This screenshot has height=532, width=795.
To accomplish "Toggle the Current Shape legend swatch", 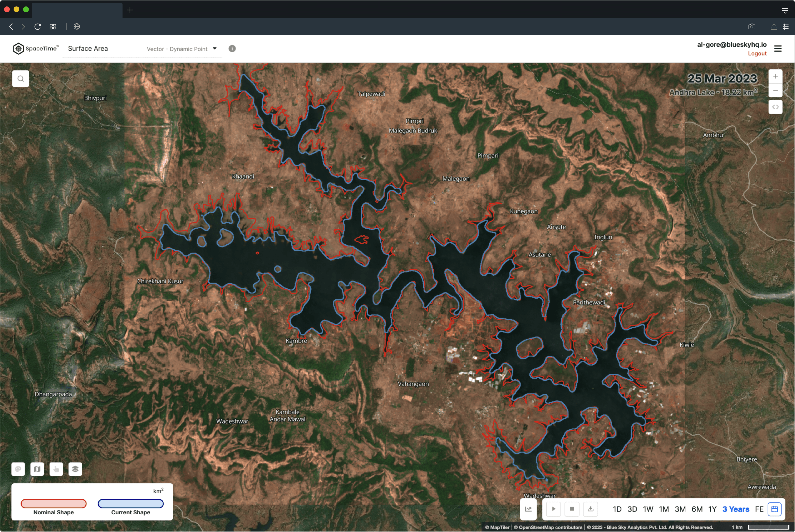I will (131, 503).
